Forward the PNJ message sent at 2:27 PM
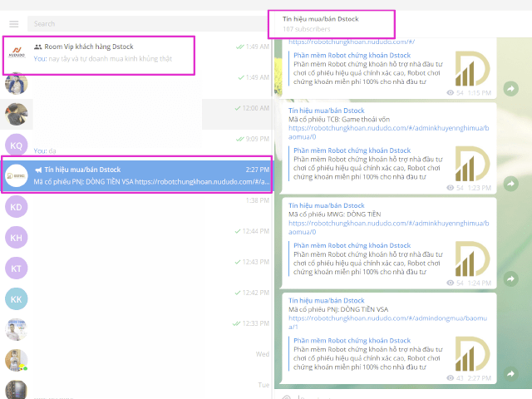This screenshot has height=399, width=532. point(510,374)
